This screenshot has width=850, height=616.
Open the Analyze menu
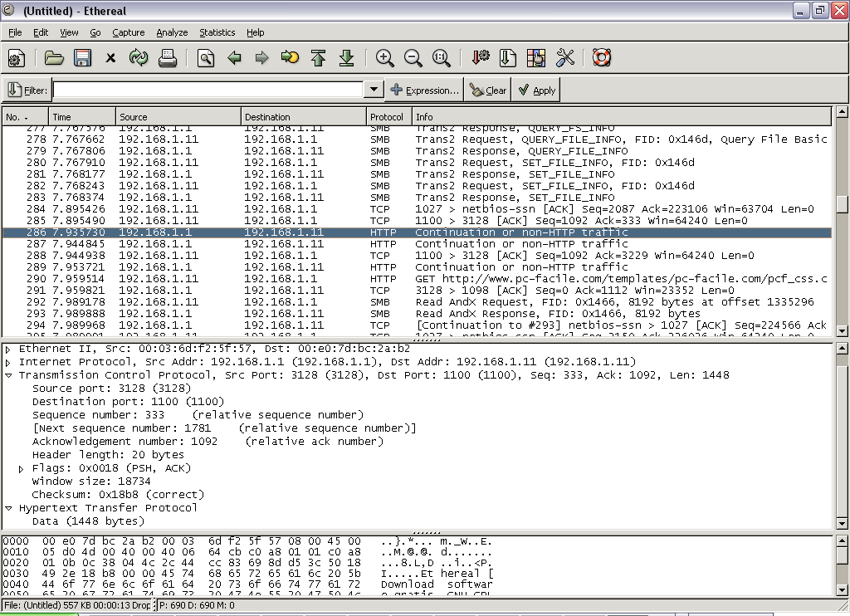[x=172, y=32]
